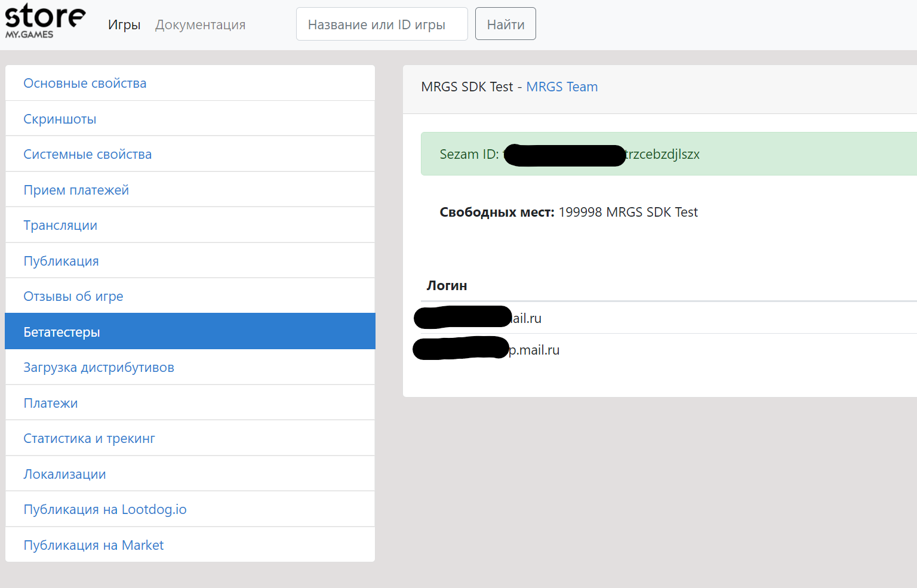
Task: Open Загрузка дистрибутивов section
Action: [99, 367]
